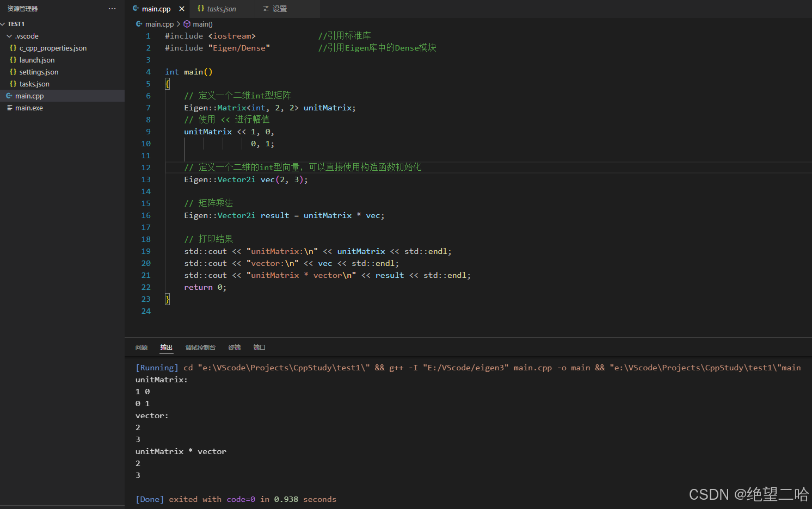Switch to the tasks.json editor tab
This screenshot has height=509, width=812.
pyautogui.click(x=222, y=9)
